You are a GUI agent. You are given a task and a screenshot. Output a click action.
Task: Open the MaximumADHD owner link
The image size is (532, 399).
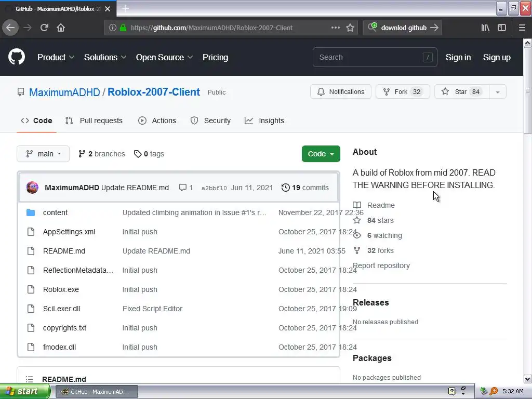[x=64, y=92]
